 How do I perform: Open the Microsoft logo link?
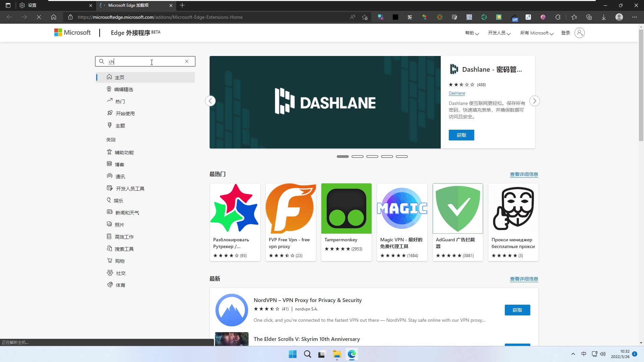72,33
